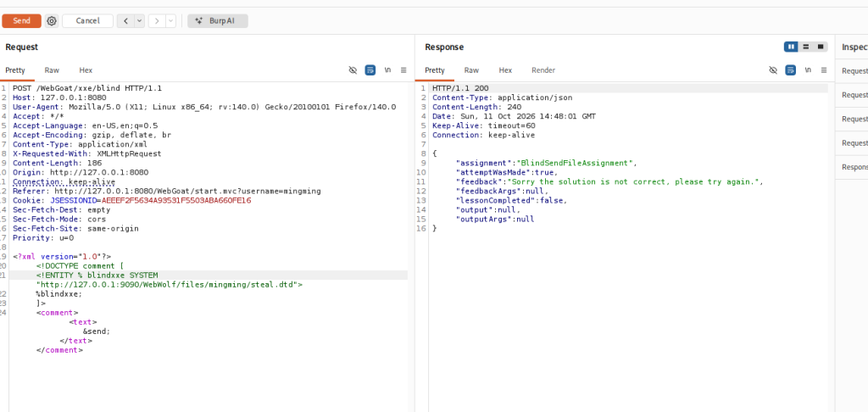The width and height of the screenshot is (868, 412).
Task: Click the 'Host: 127.0.0.1:8080' header line
Action: pos(59,97)
